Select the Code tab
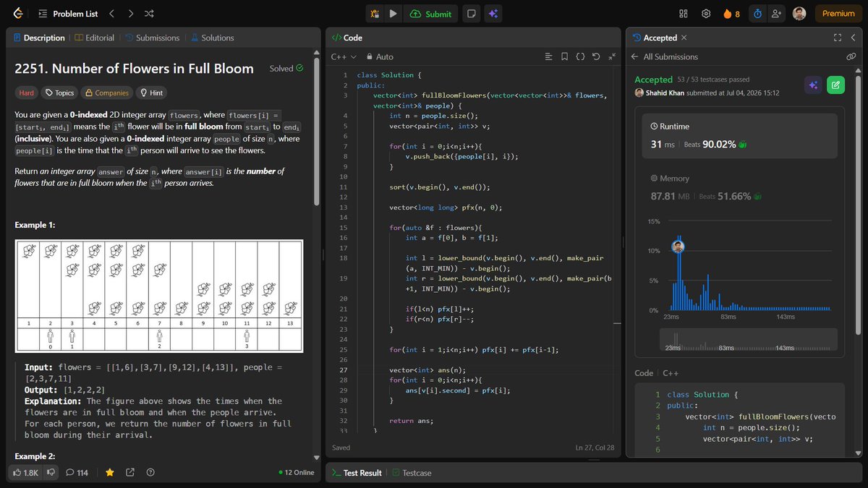This screenshot has height=488, width=868. point(347,38)
